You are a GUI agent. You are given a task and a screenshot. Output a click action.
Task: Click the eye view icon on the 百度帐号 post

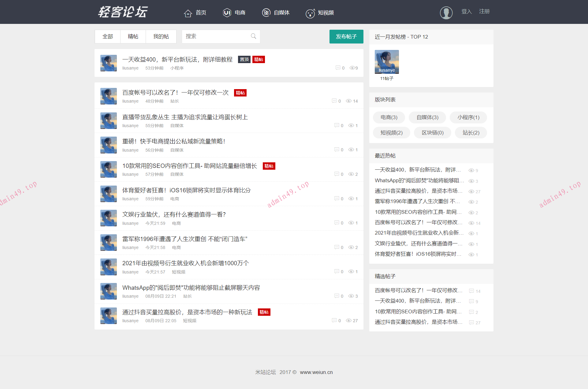pyautogui.click(x=349, y=101)
